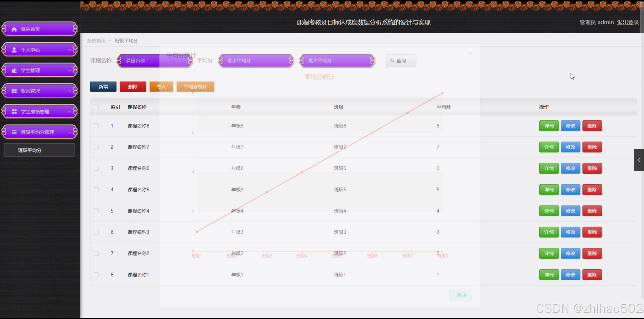Click the 学生管理 sidebar icon

coord(14,70)
